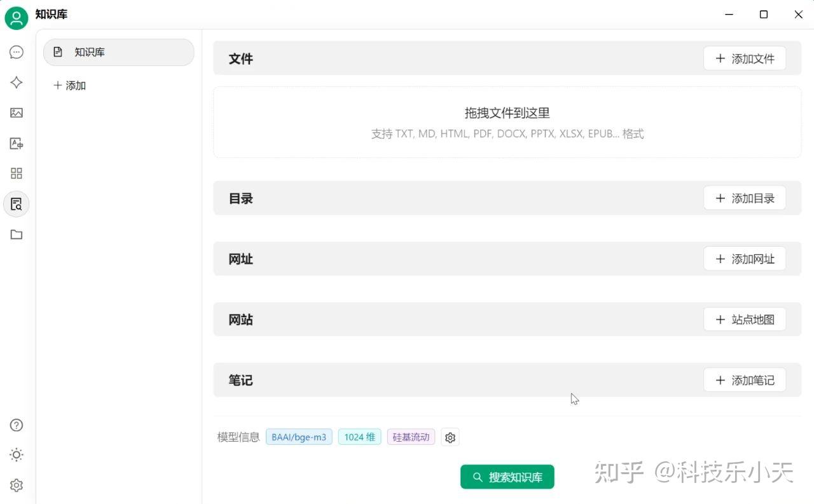Open app settings at sidebar bottom
Screen dimensions: 814x504
coord(16,485)
